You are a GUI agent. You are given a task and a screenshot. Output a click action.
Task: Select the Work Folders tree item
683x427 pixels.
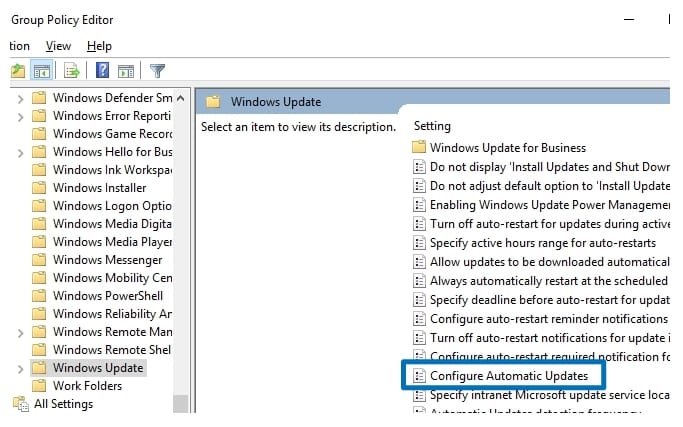77,386
